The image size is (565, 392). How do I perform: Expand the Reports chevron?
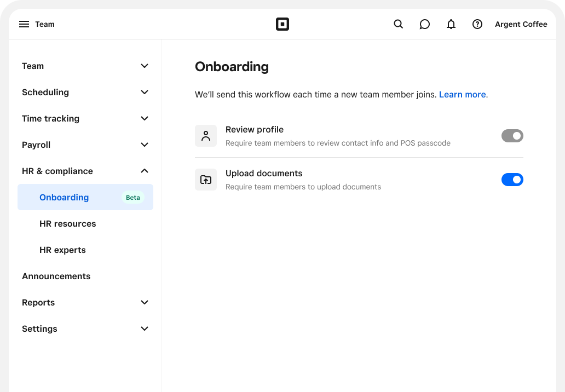(145, 302)
